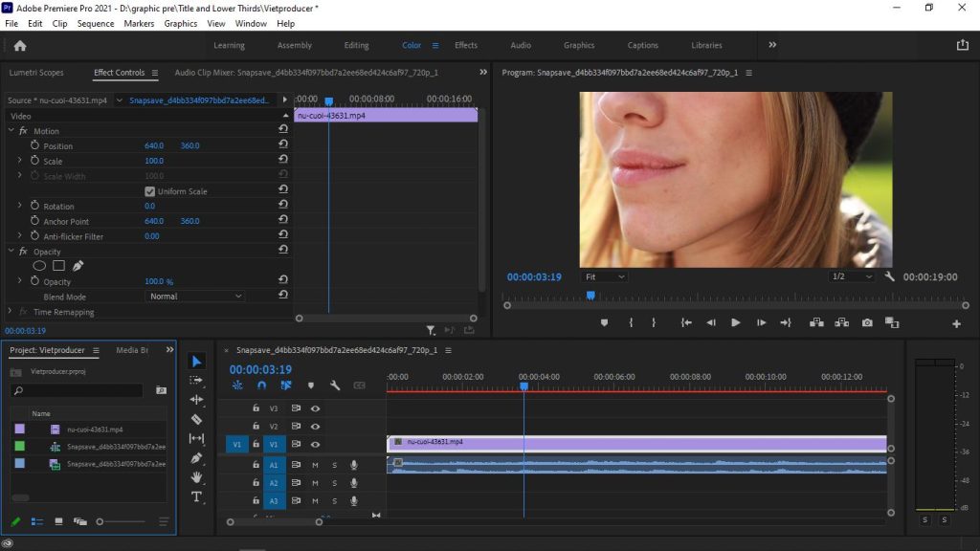Viewport: 980px width, 551px height.
Task: Select the Type tool
Action: 197,496
